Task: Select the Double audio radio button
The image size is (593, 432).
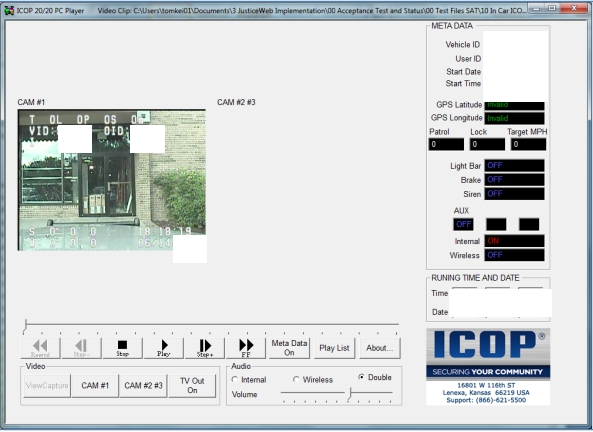Action: 361,377
